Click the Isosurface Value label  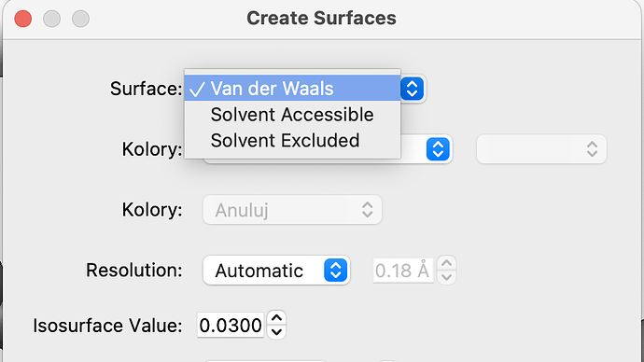107,326
